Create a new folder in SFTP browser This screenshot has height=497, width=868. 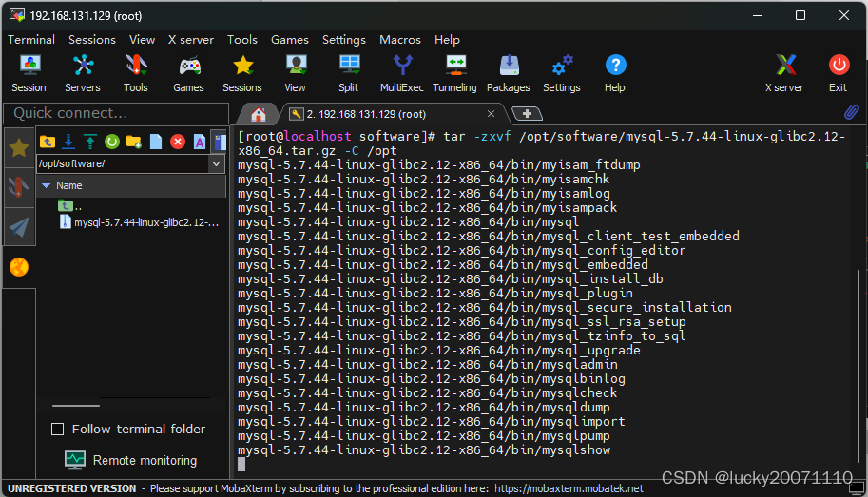click(133, 142)
